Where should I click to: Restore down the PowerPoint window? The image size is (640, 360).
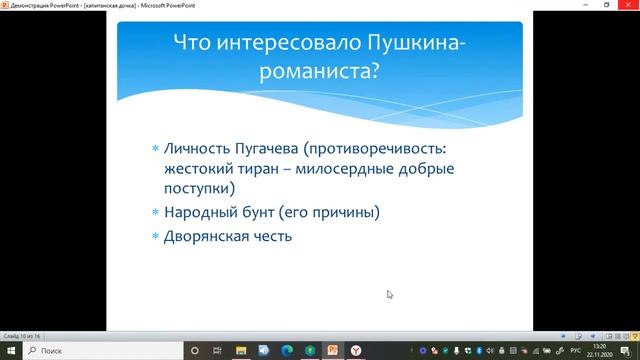[607, 5]
